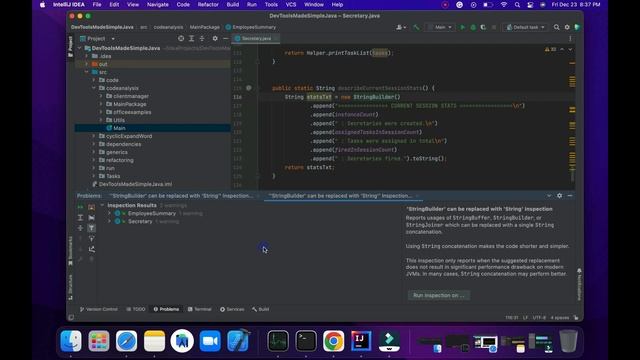Rerun inspection green icon in Problems panel
640x360 pixels.
[x=80, y=207]
